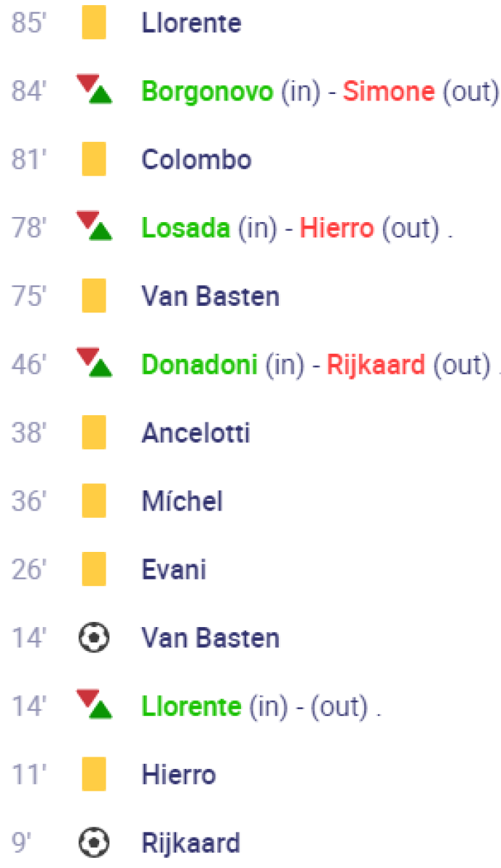Click the red Hierro substituted-out name

[337, 228]
